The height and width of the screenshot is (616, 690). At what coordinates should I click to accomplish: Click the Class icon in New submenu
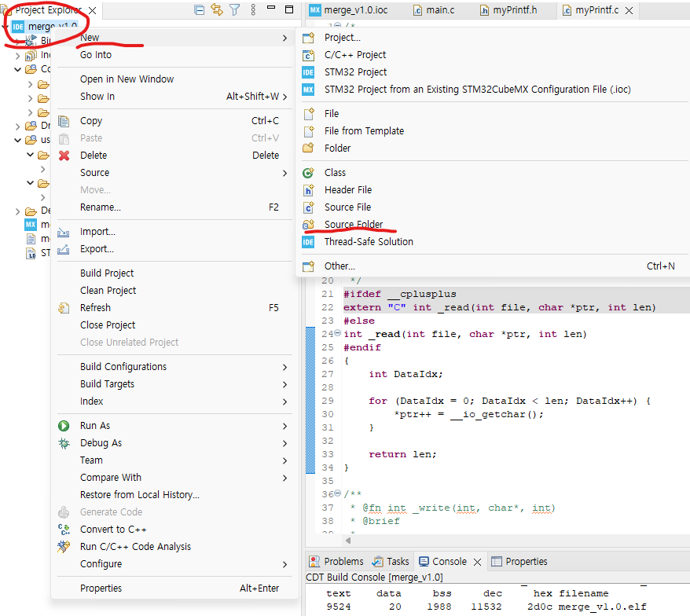pyautogui.click(x=309, y=173)
